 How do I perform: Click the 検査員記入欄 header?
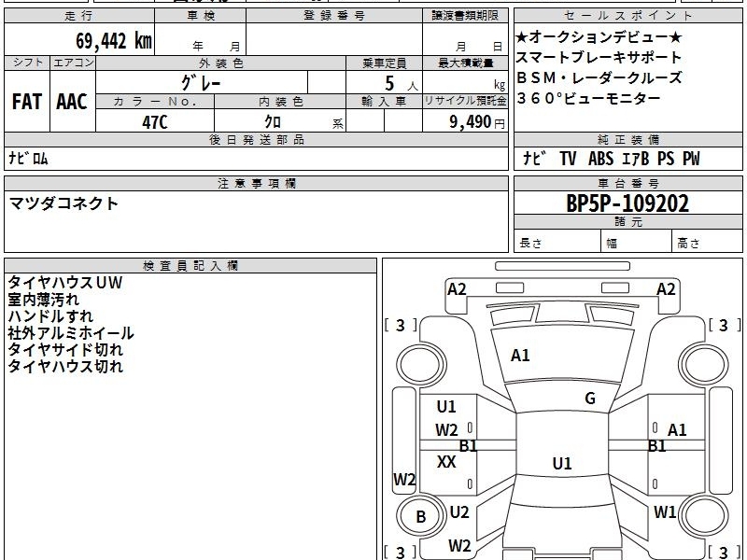coord(190,266)
